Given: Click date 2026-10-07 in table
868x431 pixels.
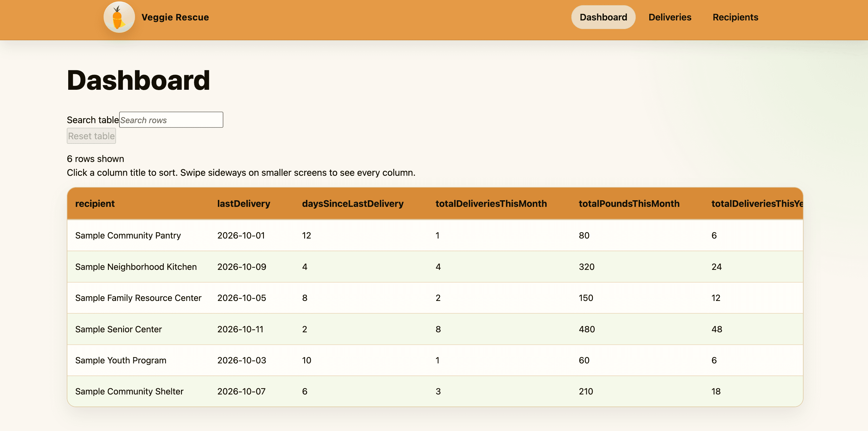Looking at the screenshot, I should (241, 391).
